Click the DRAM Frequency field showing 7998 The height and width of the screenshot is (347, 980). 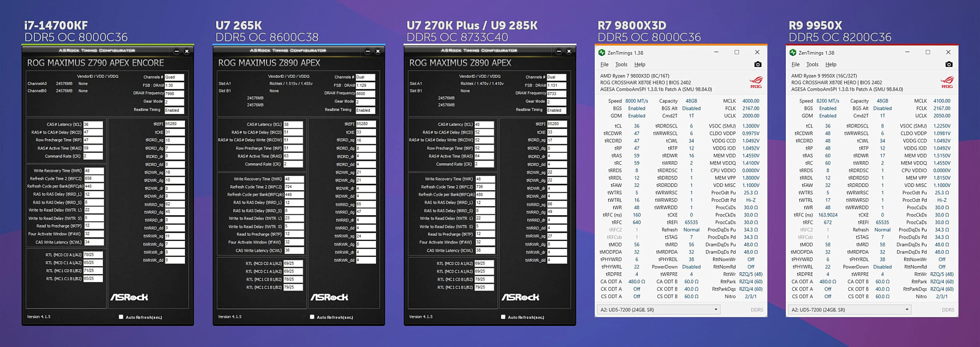(174, 94)
